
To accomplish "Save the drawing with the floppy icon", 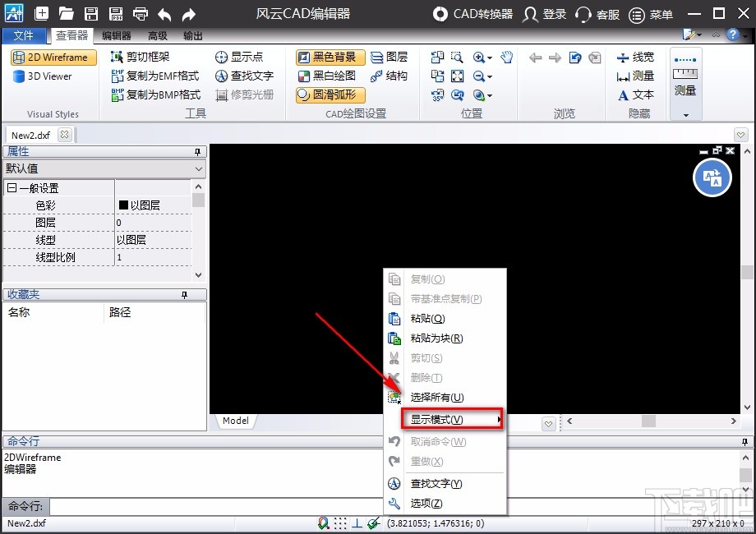I will click(91, 13).
